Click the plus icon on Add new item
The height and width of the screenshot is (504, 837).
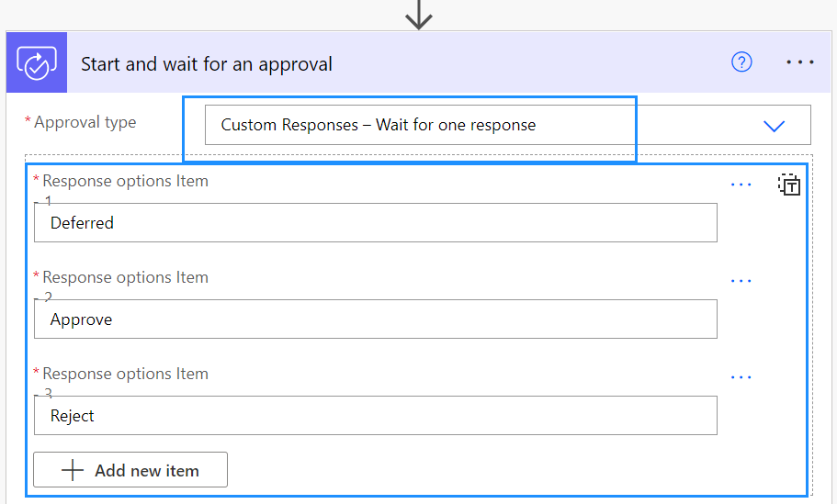click(x=73, y=470)
